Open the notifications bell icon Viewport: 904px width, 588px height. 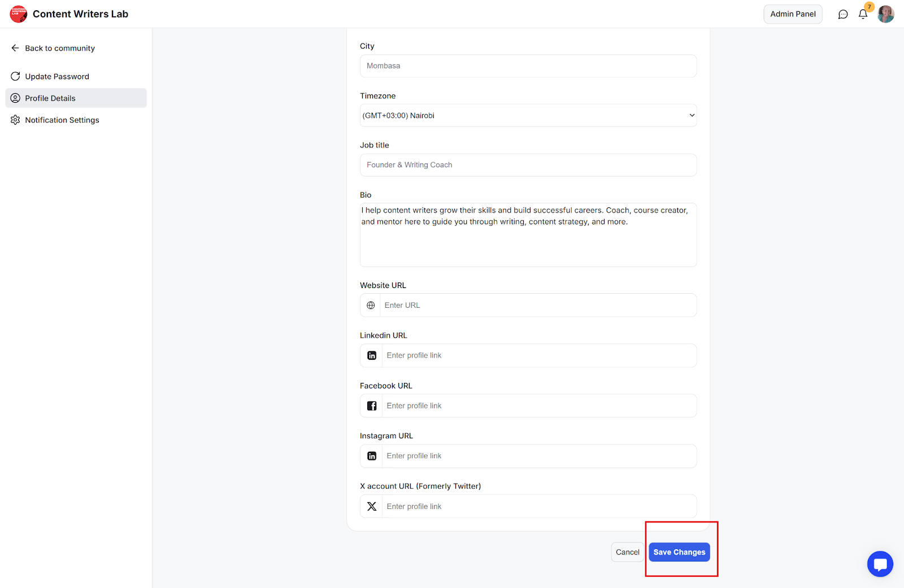(x=863, y=14)
